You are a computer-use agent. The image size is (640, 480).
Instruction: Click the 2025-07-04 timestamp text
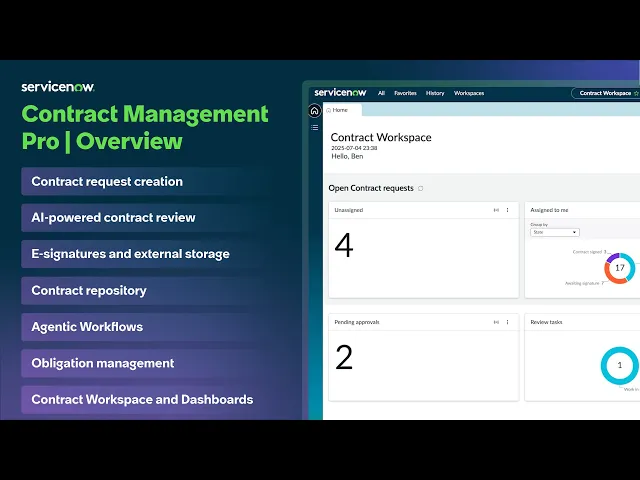click(354, 148)
